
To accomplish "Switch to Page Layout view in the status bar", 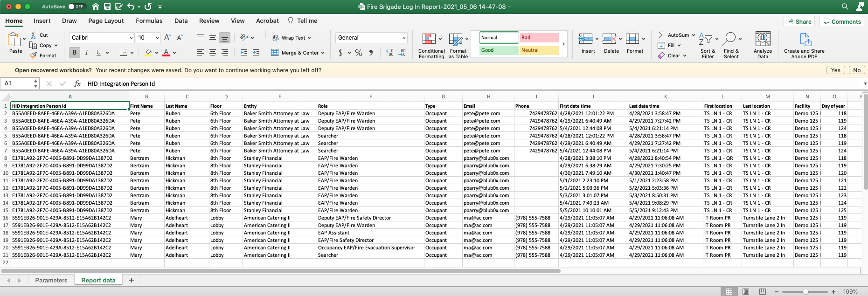I will [x=746, y=291].
